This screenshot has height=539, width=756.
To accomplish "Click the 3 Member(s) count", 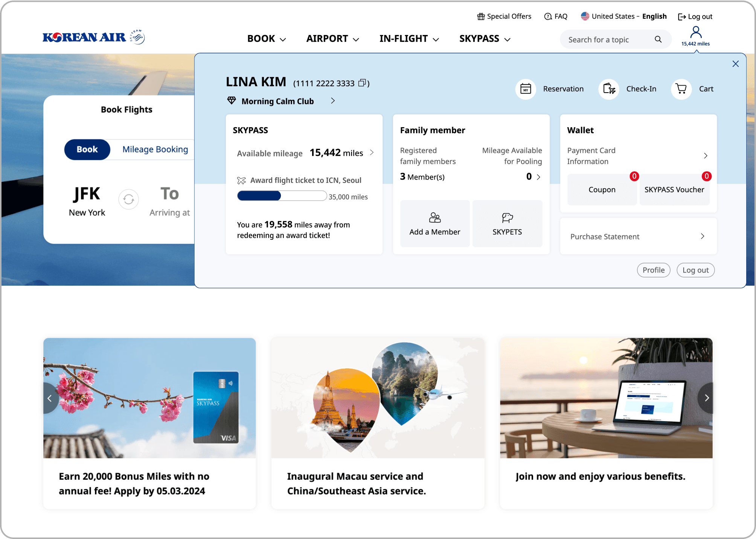I will pos(422,177).
